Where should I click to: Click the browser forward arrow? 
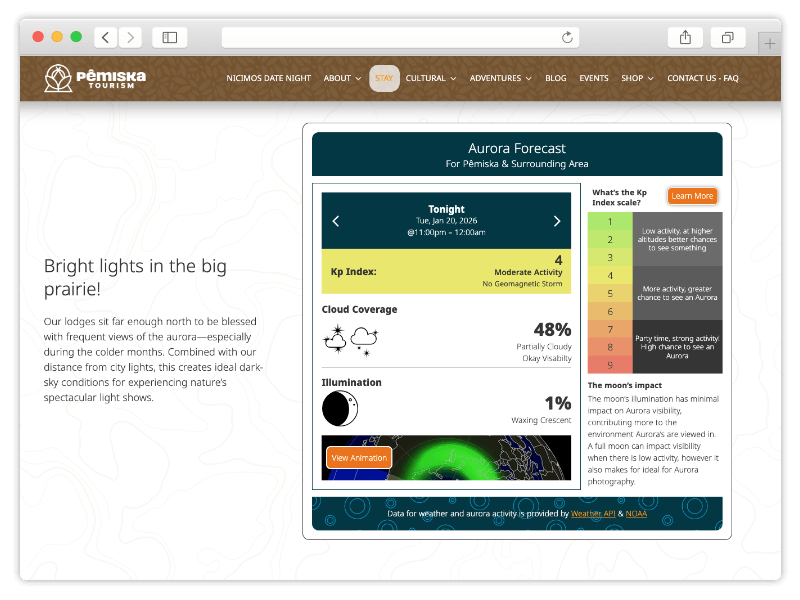(130, 37)
